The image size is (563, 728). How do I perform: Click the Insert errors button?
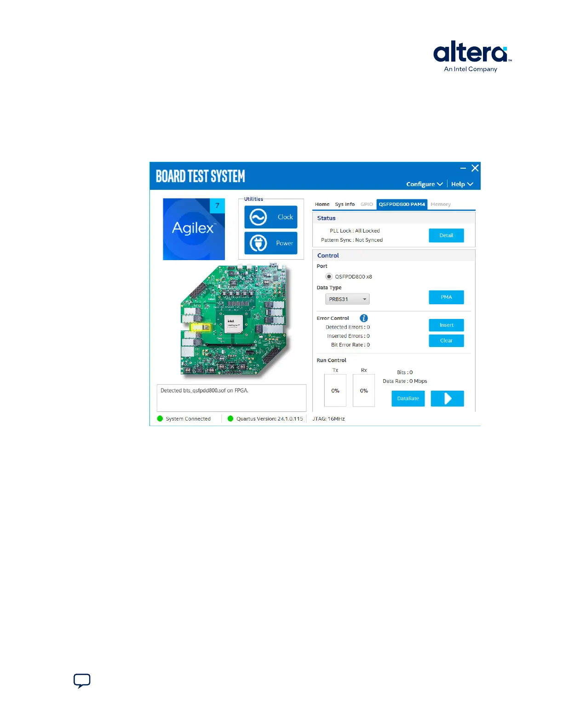(x=446, y=325)
